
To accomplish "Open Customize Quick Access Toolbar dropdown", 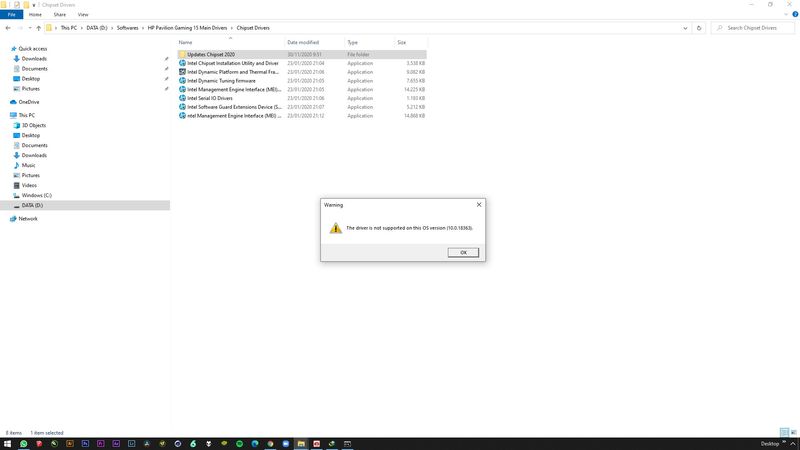I will coord(34,5).
